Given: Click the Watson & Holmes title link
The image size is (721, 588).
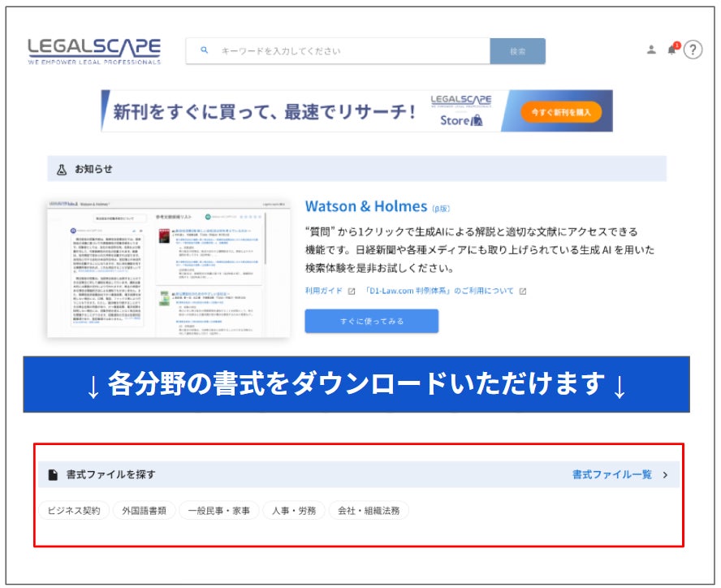Looking at the screenshot, I should pyautogui.click(x=366, y=206).
